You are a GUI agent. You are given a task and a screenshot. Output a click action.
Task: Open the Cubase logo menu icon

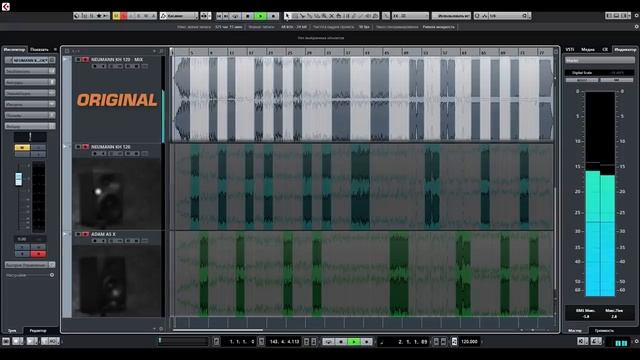(x=6, y=7)
